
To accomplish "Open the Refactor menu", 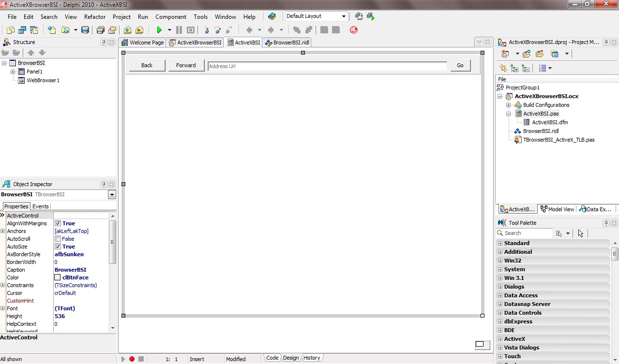I will pyautogui.click(x=95, y=16).
